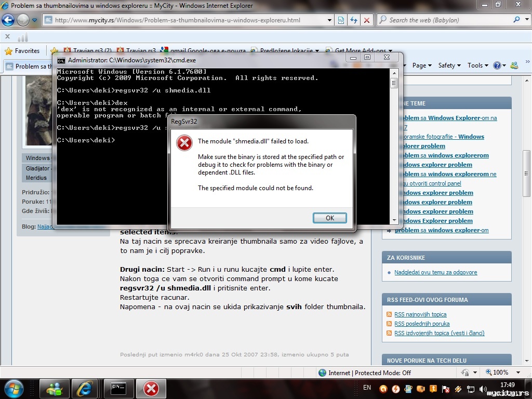Viewport: 532px width, 399px height.
Task: Open the search provider dropdown arrow
Action: point(527,20)
